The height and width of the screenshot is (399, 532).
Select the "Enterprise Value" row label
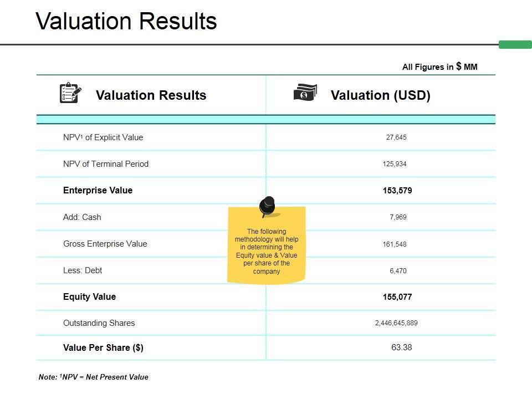click(x=98, y=190)
